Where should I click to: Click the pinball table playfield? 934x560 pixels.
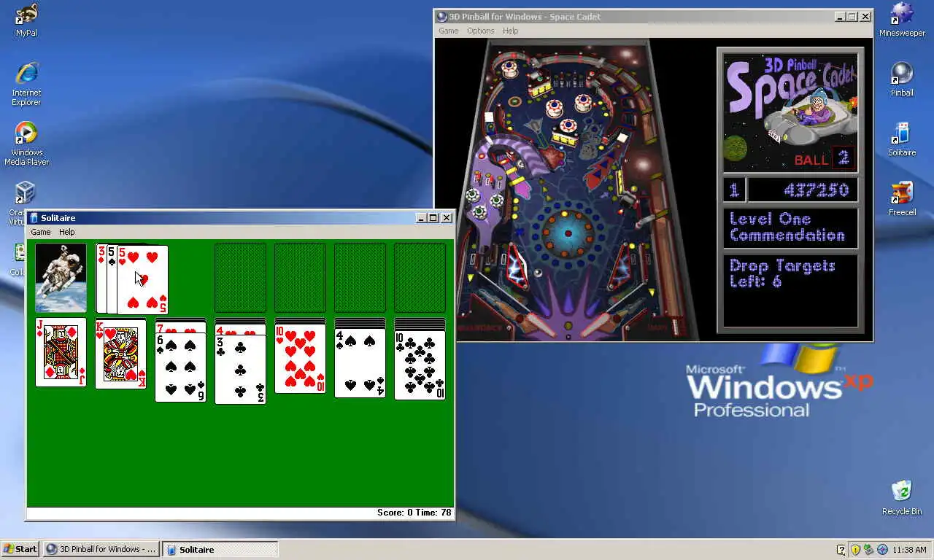tap(568, 191)
